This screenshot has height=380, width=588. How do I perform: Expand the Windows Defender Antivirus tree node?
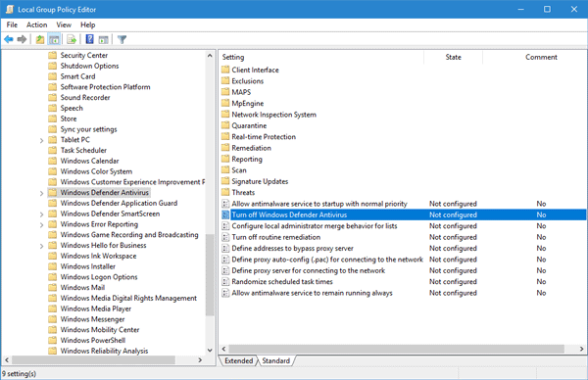(x=41, y=193)
